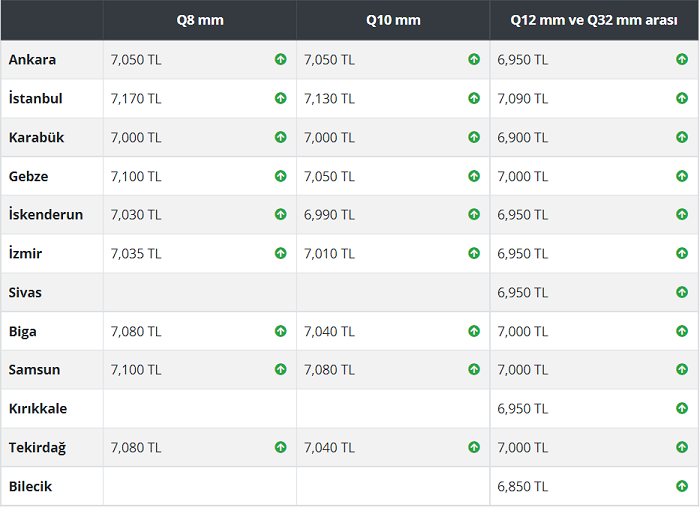Image resolution: width=700 pixels, height=507 pixels.
Task: Click the green up arrow in İskenderun Q10 mm cell
Action: click(474, 215)
